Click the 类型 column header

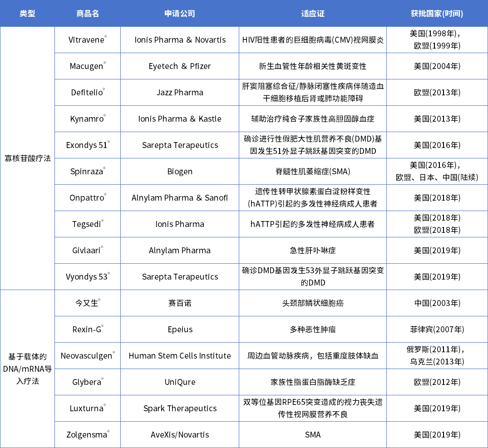tap(27, 14)
